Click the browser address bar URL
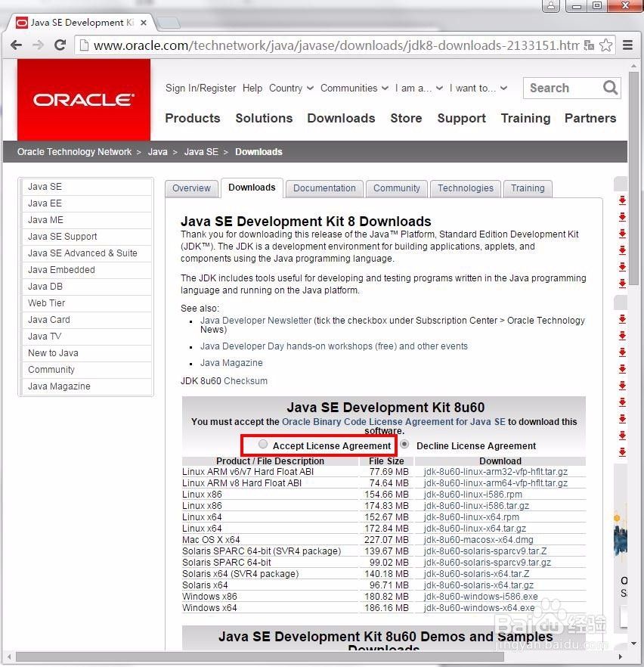 tap(336, 45)
